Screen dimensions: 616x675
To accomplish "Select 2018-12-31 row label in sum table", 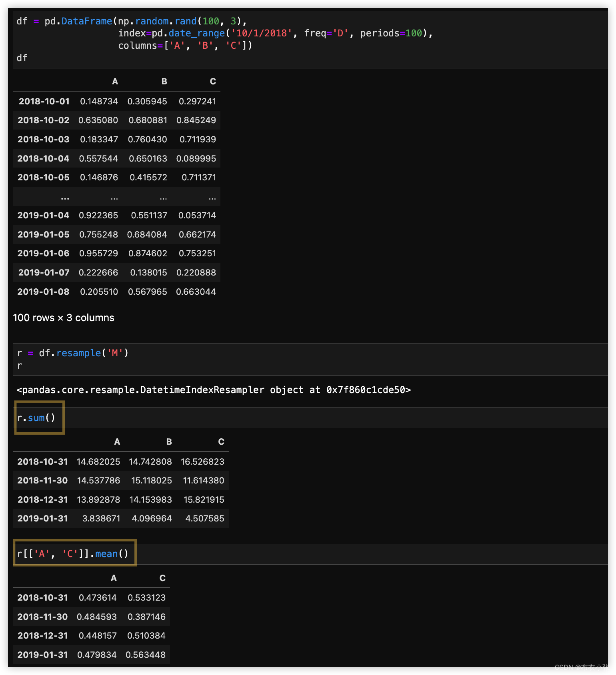I will [x=43, y=500].
